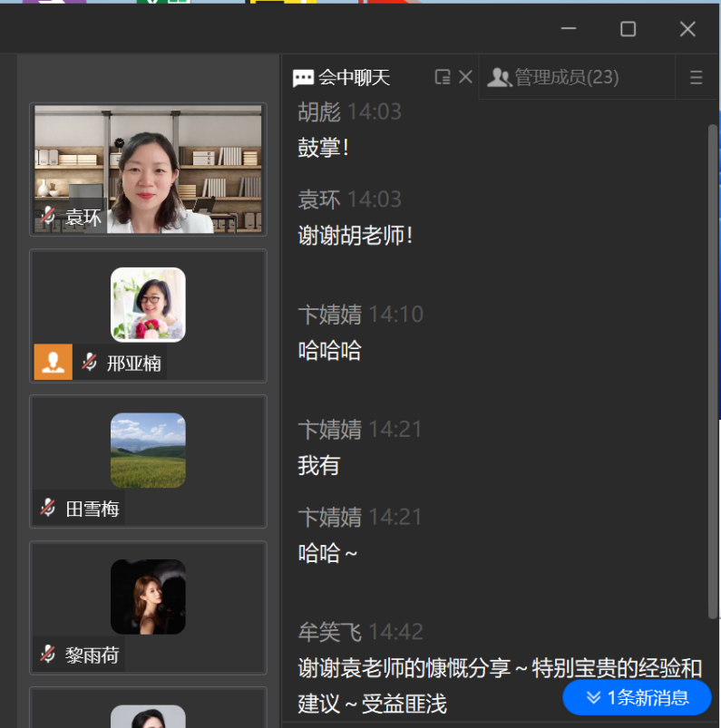Select 邢亚楠's avatar picture
This screenshot has width=721, height=728.
point(148,305)
